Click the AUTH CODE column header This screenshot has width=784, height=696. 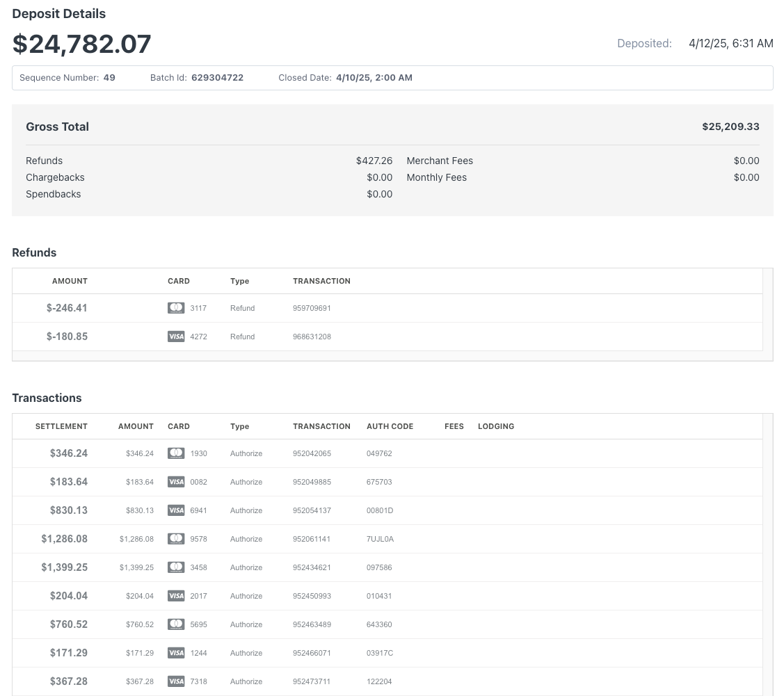pyautogui.click(x=390, y=426)
